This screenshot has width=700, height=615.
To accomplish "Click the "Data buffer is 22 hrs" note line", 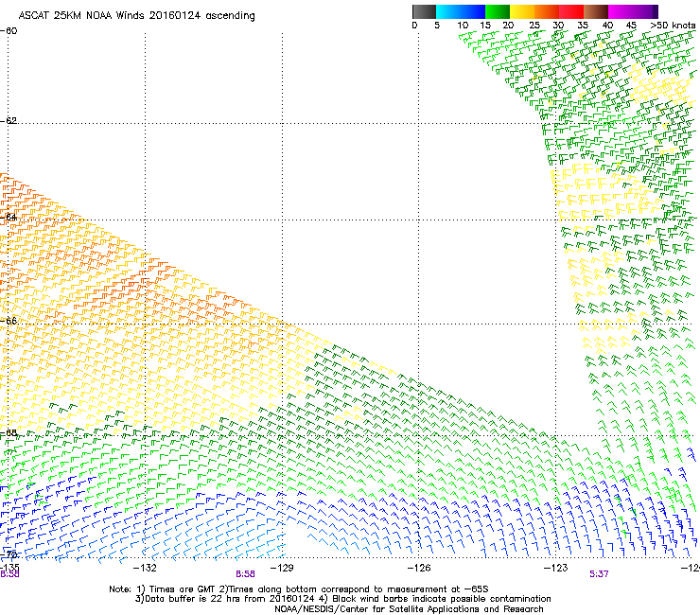I will (x=342, y=599).
